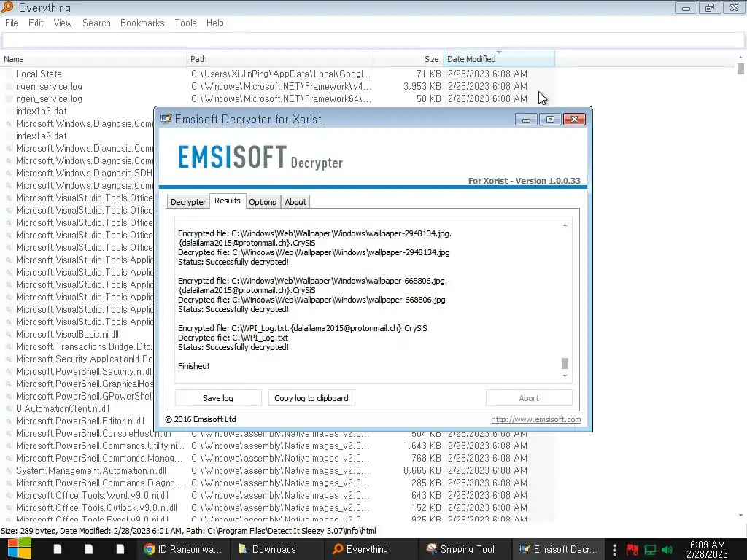Viewport: 747px width, 560px height.
Task: Open the File menu in Everything
Action: [x=12, y=23]
